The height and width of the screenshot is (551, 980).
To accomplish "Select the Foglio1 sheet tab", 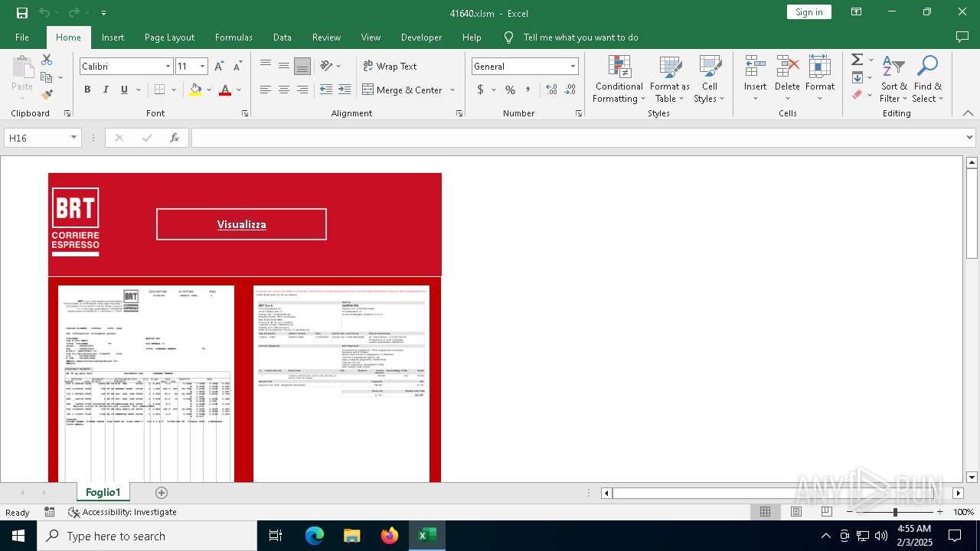I will 103,492.
